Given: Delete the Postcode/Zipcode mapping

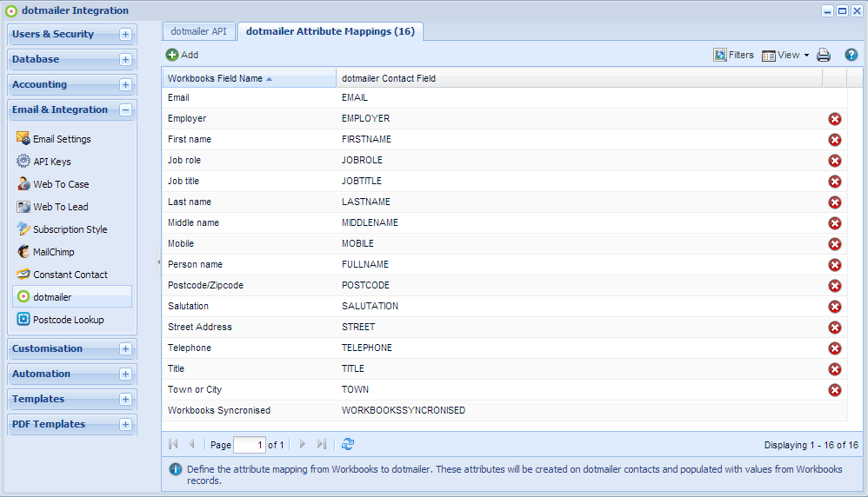Looking at the screenshot, I should (835, 286).
